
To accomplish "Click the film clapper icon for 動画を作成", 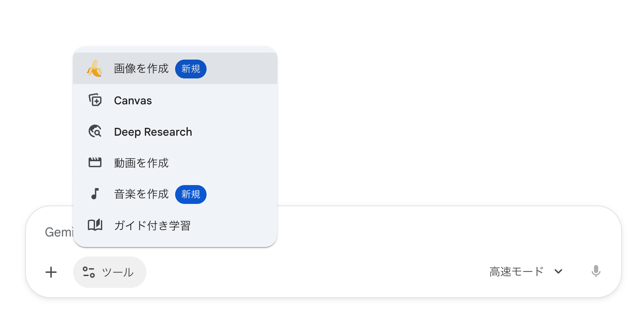I will [x=95, y=163].
